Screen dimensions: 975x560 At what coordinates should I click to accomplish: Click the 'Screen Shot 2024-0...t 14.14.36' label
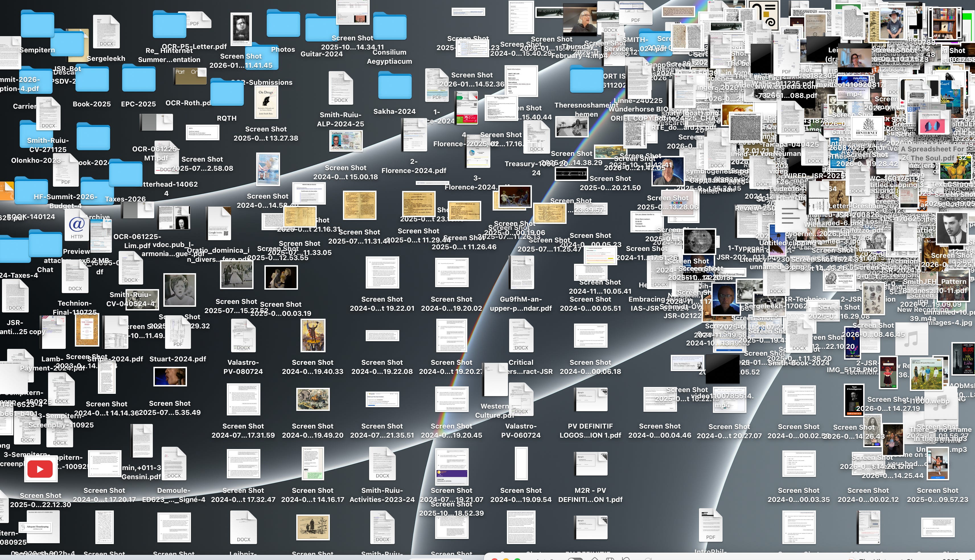106,408
